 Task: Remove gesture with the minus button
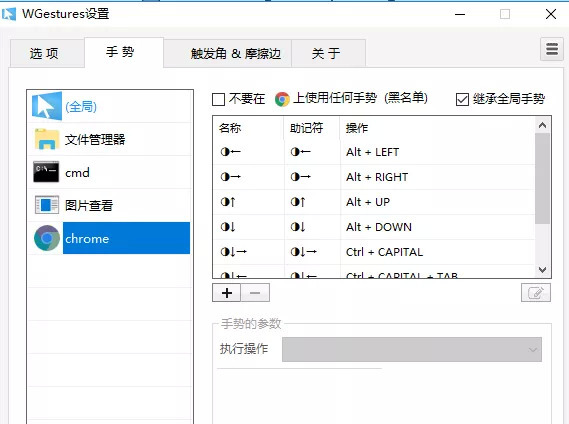255,293
